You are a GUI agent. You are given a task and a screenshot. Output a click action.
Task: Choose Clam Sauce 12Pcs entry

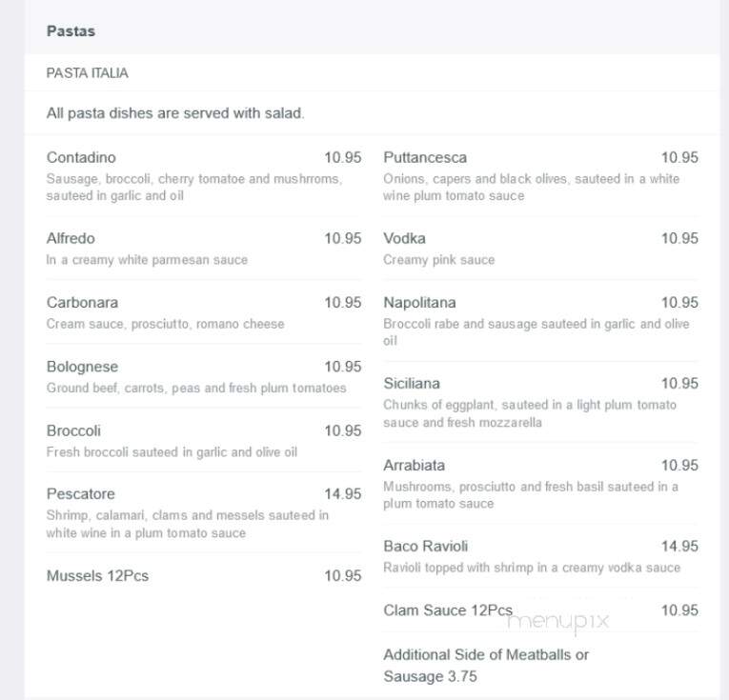(x=448, y=610)
